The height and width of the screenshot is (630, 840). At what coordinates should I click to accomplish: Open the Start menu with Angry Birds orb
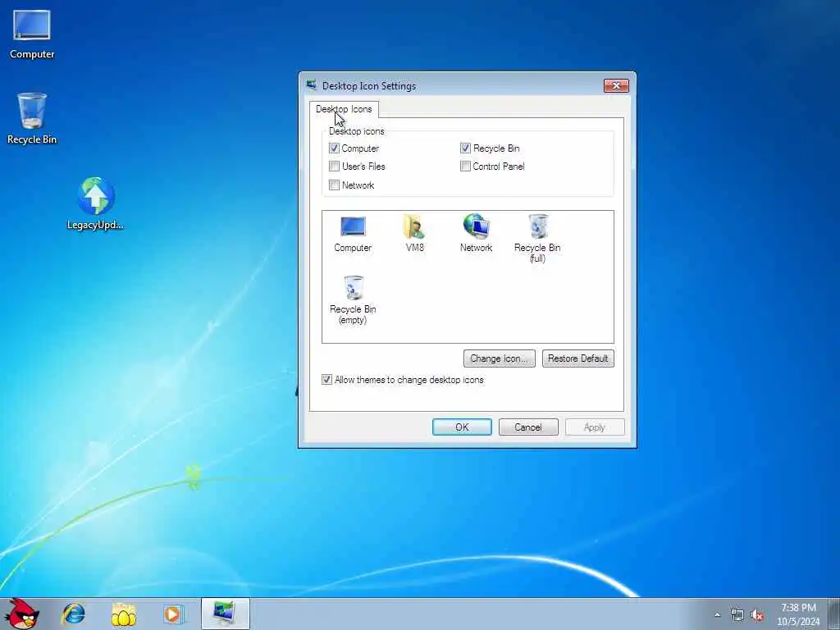(21, 614)
